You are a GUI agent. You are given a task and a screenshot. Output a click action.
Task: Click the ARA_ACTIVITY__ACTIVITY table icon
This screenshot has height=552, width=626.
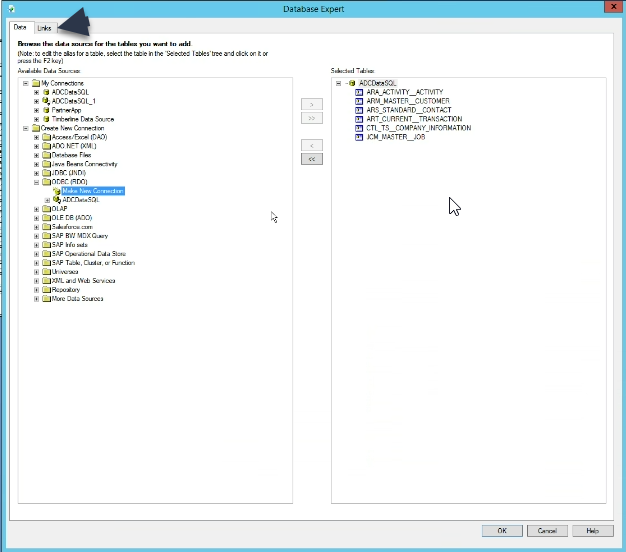359,92
